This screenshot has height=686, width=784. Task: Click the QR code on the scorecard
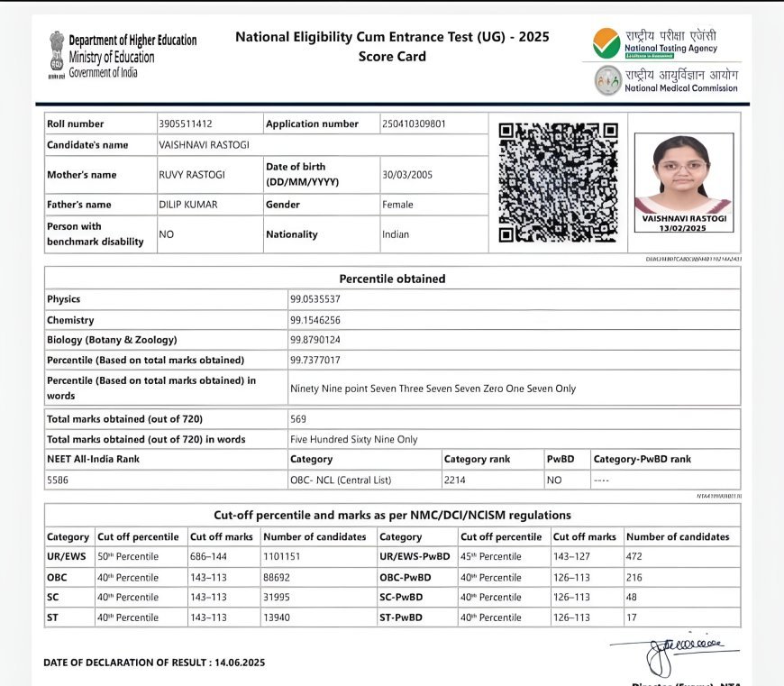pyautogui.click(x=558, y=177)
